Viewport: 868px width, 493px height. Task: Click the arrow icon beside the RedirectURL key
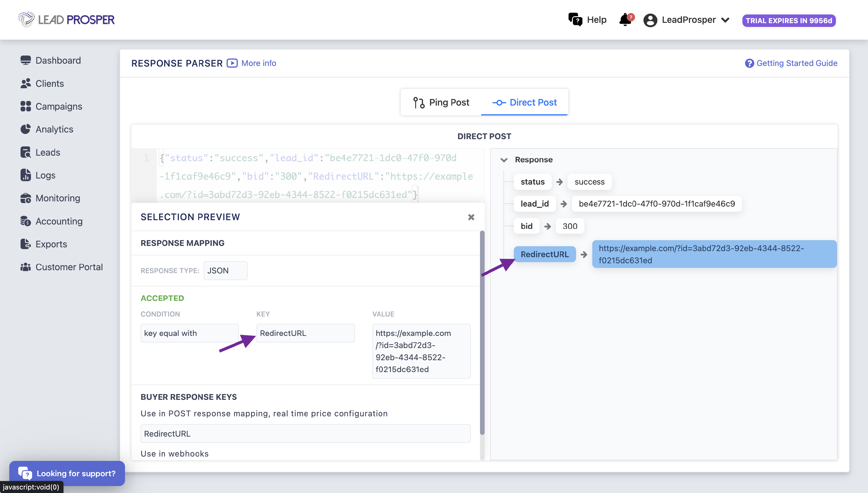(x=584, y=254)
